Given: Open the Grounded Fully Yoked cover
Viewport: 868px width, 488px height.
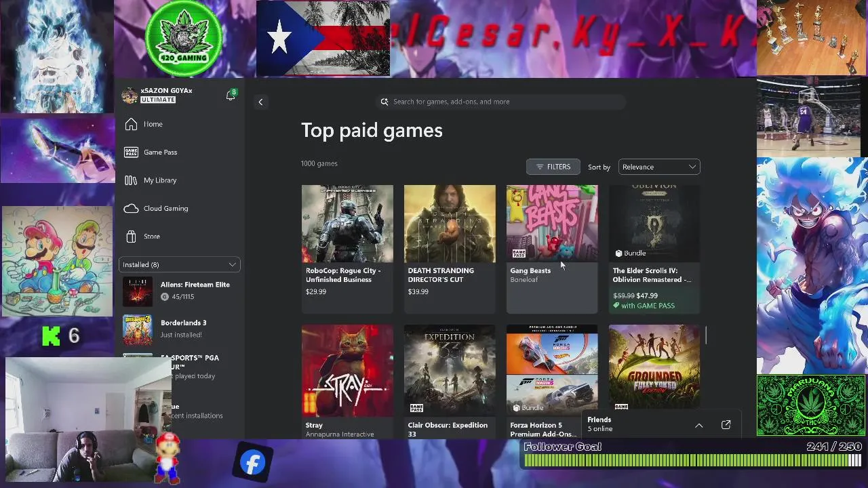Looking at the screenshot, I should click(654, 368).
